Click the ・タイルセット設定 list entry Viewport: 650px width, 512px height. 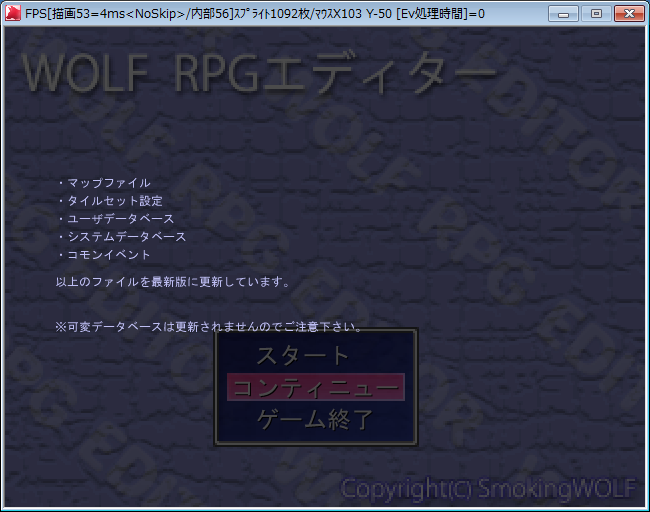point(109,201)
